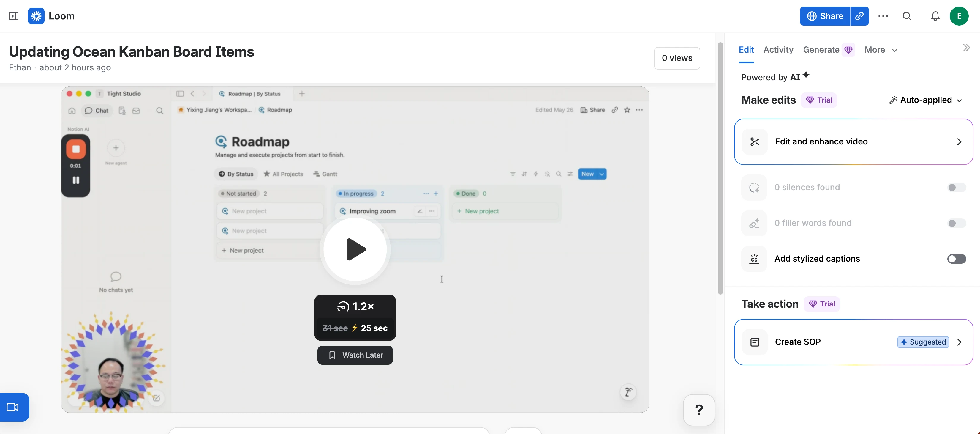
Task: Click the 25 sec duration label
Action: coord(374,328)
